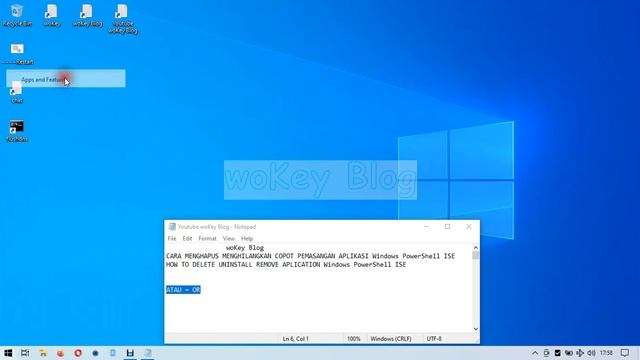
Task: Click Notepad's scroll up arrow
Action: tap(476, 247)
